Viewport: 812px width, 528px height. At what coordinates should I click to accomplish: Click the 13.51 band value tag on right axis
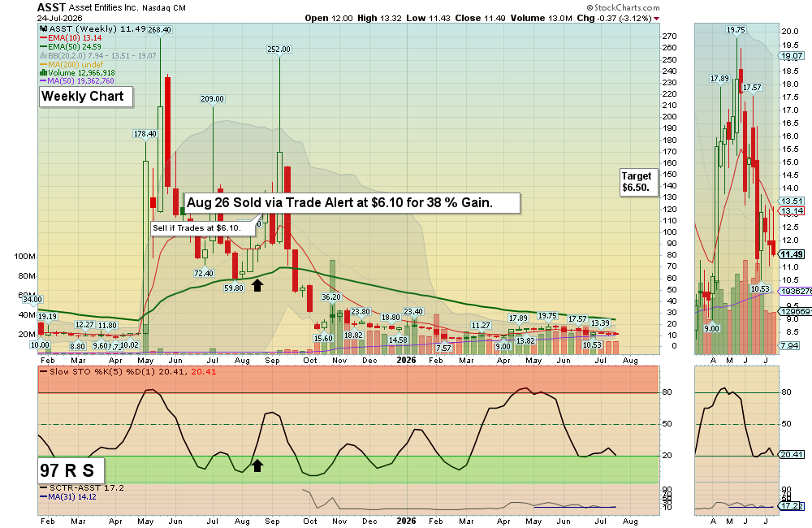tap(792, 201)
